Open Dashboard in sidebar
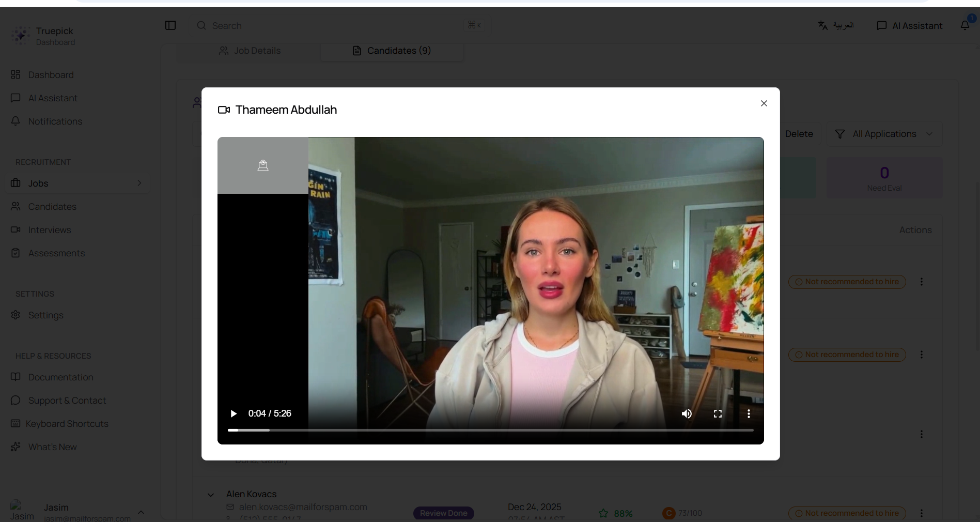Image resolution: width=980 pixels, height=522 pixels. pyautogui.click(x=51, y=75)
